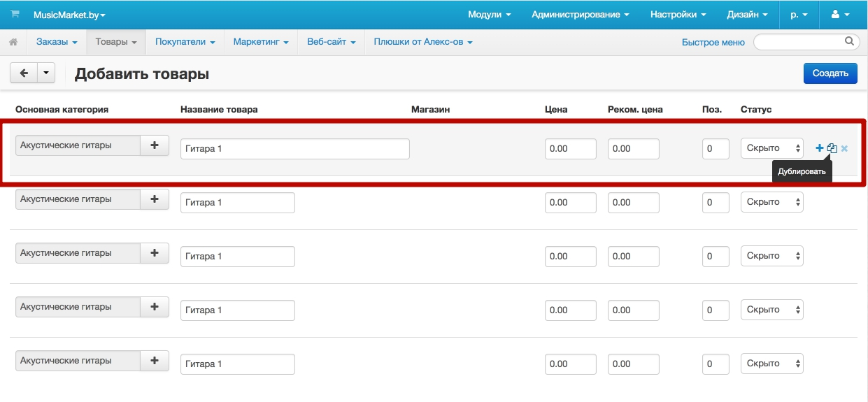Open first row's Скрыто status dropdown
Screen dimensions: 868x402
[772, 148]
